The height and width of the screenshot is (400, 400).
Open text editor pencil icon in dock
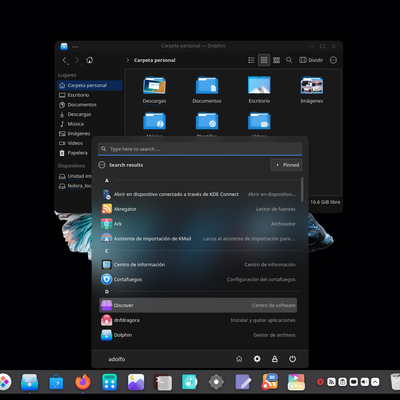(x=243, y=382)
